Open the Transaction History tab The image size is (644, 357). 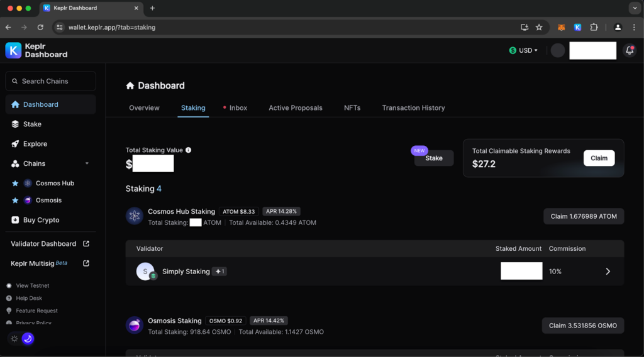(413, 108)
